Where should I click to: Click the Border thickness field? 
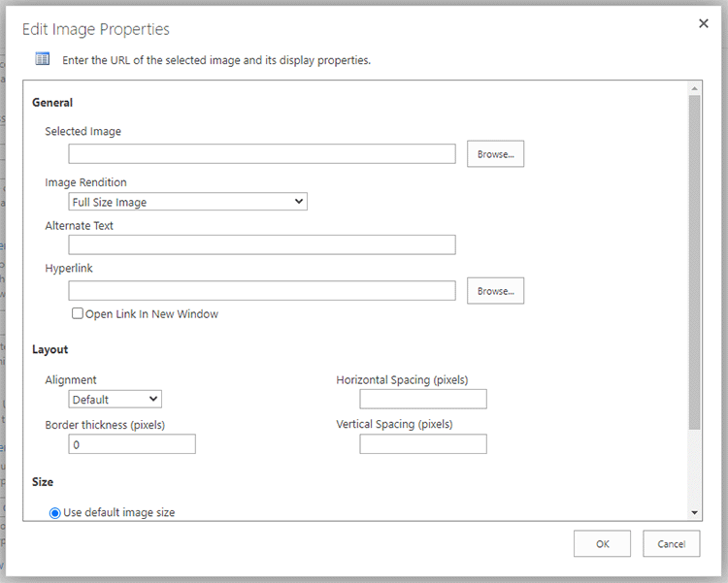pyautogui.click(x=132, y=444)
